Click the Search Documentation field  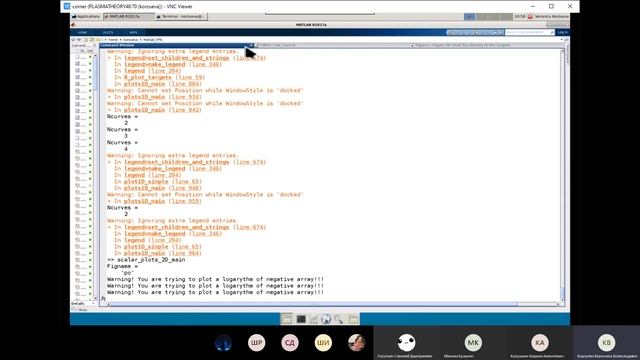pyautogui.click(x=530, y=32)
